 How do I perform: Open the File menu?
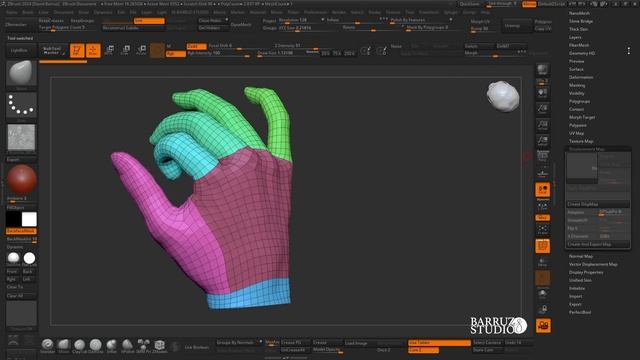pyautogui.click(x=133, y=13)
